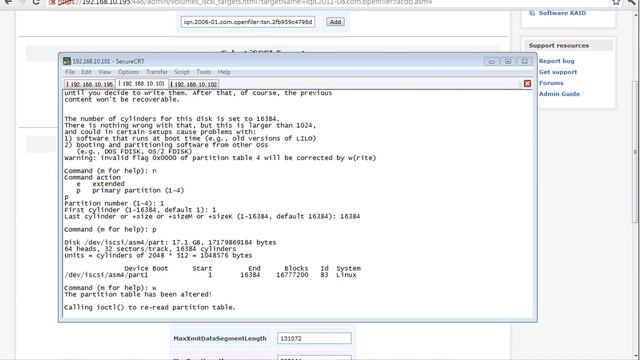Open the Software RAID link
This screenshot has width=640, height=360.
562,13
